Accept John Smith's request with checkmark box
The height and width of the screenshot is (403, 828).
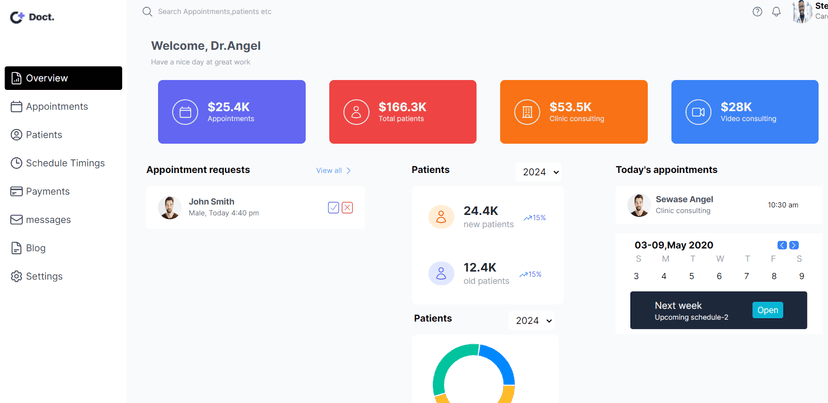[333, 207]
